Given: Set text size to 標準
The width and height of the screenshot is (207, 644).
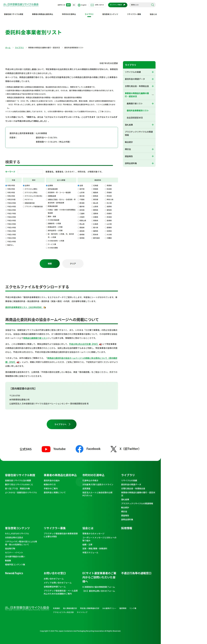Looking at the screenshot, I should tap(68, 5).
